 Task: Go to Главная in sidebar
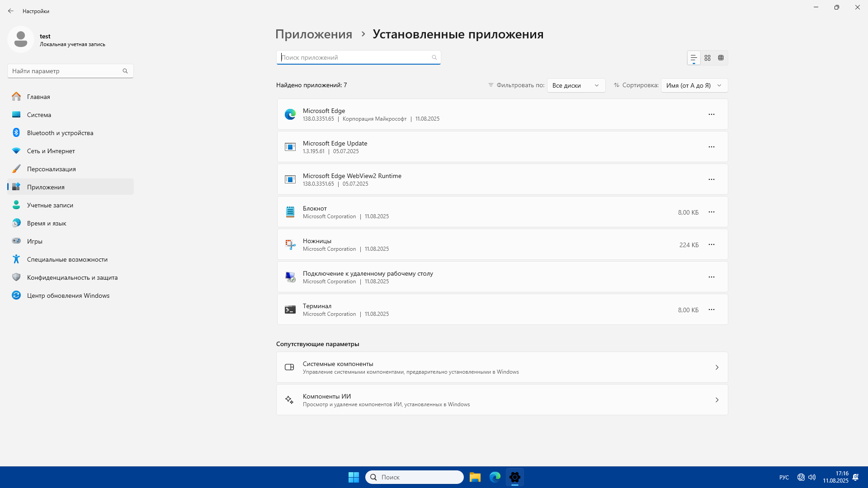(x=71, y=97)
